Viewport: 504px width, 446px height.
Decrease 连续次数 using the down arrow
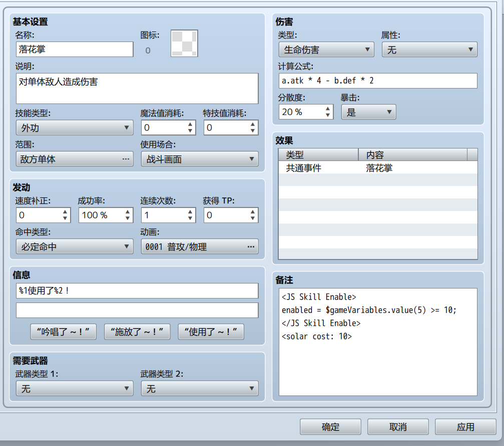(x=190, y=218)
